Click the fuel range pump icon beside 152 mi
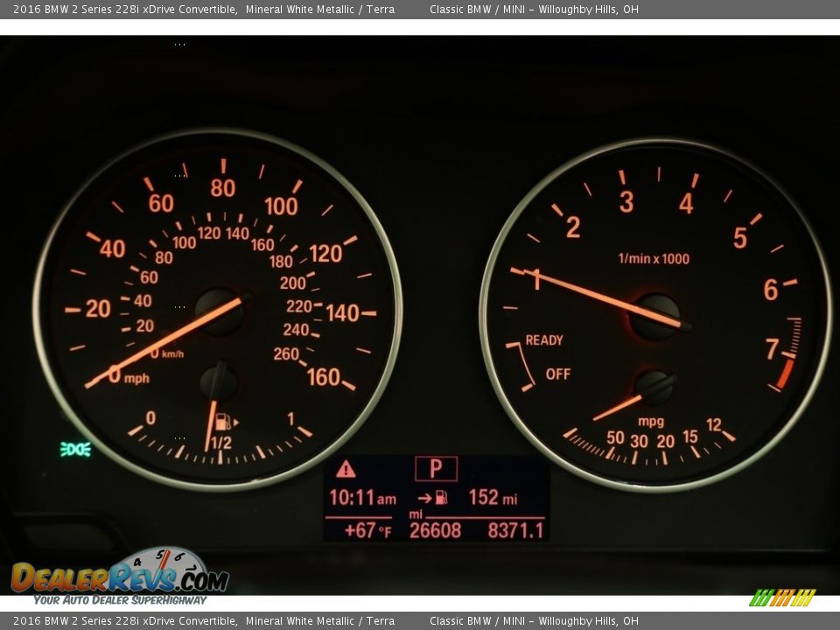 pyautogui.click(x=441, y=498)
